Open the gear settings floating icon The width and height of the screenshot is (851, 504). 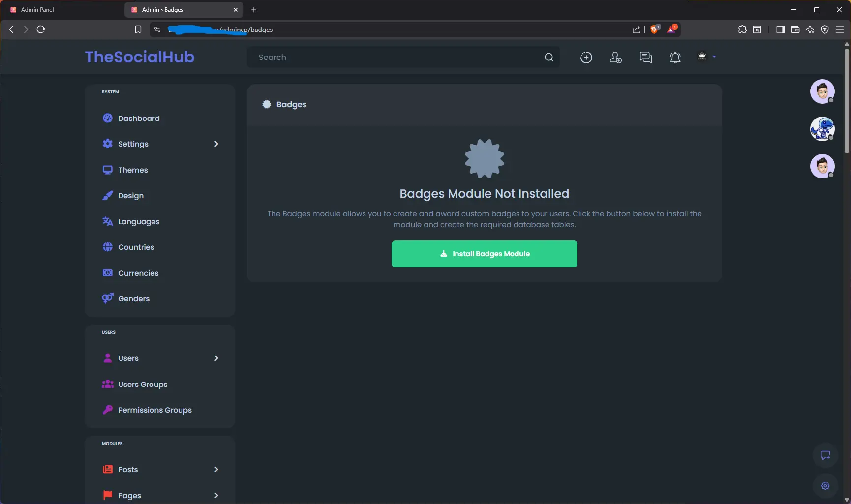point(825,486)
